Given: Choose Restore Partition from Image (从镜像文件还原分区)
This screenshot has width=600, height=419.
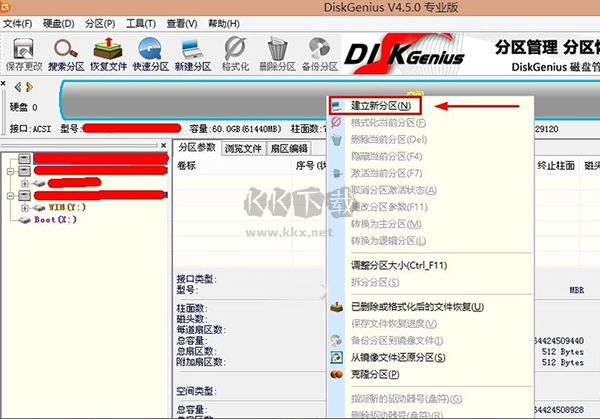Looking at the screenshot, I should (x=398, y=357).
